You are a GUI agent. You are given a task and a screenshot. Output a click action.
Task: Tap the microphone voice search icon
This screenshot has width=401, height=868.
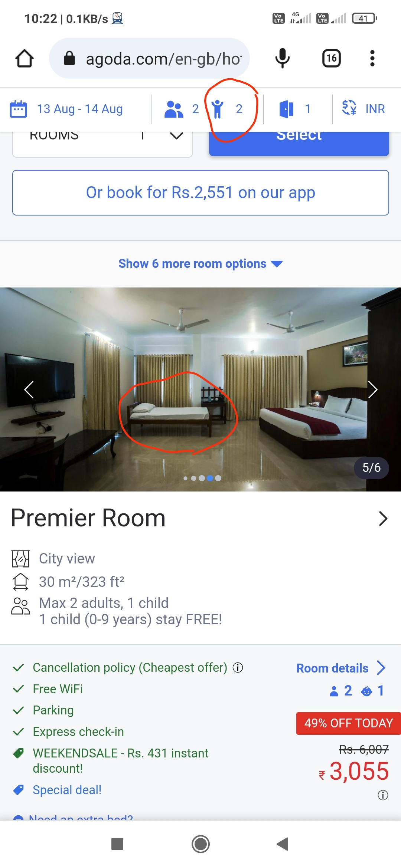point(282,58)
